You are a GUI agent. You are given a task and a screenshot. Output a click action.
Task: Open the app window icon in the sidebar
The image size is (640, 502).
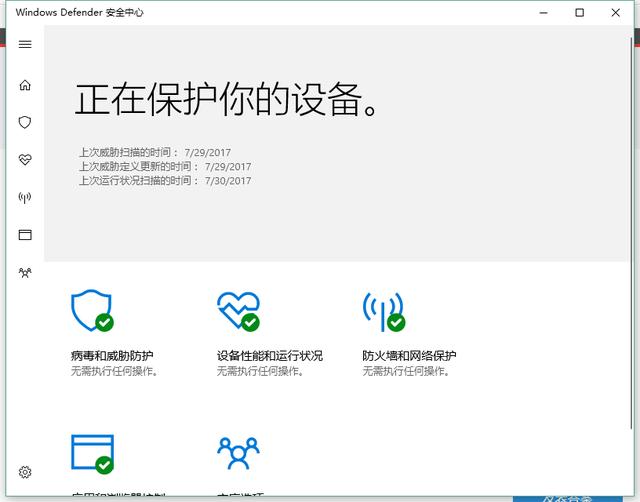pos(25,235)
